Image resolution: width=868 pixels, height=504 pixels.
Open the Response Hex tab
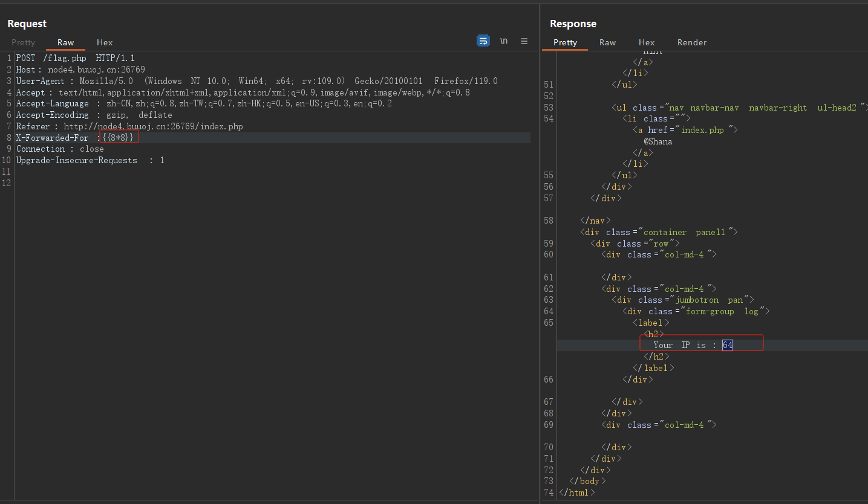point(647,42)
